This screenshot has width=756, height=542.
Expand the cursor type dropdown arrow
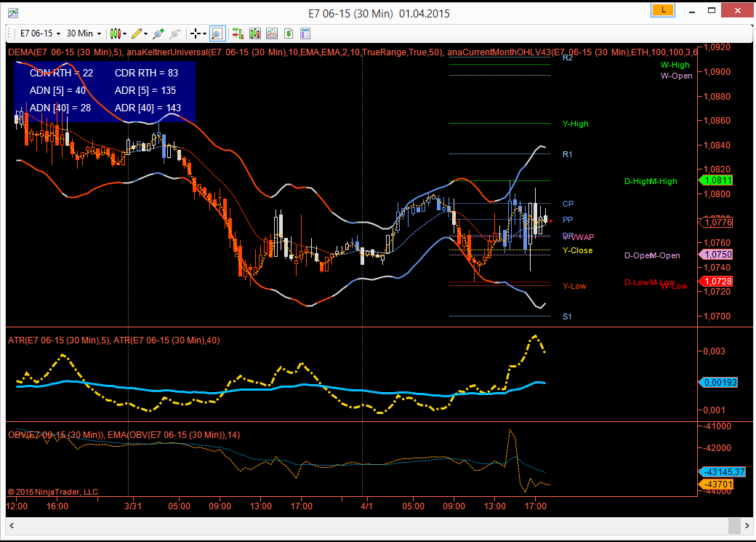[x=204, y=33]
